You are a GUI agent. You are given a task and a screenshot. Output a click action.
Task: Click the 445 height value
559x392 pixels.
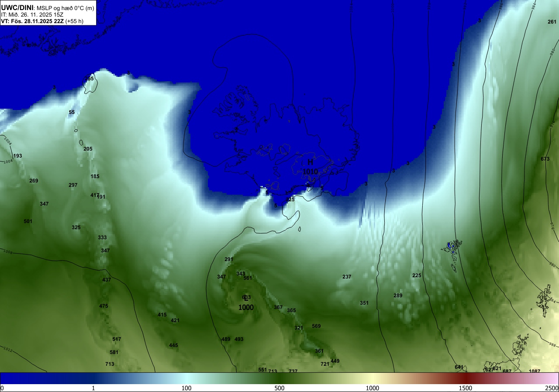(x=173, y=345)
